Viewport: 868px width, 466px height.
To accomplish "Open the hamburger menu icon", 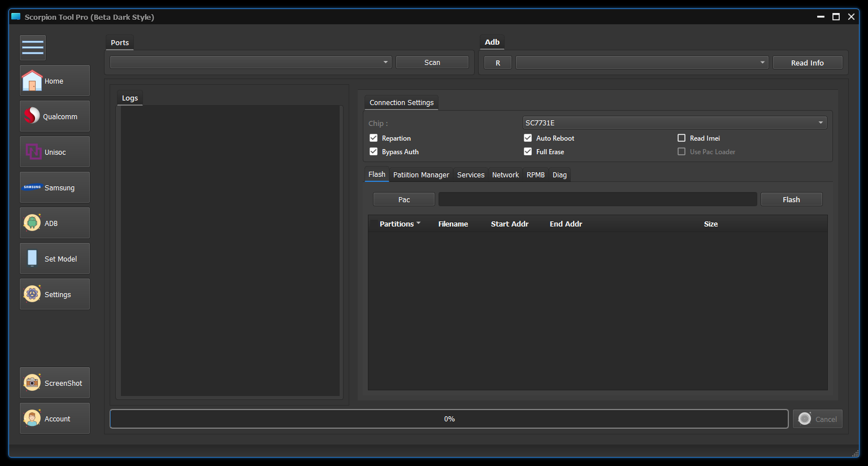I will pyautogui.click(x=33, y=48).
